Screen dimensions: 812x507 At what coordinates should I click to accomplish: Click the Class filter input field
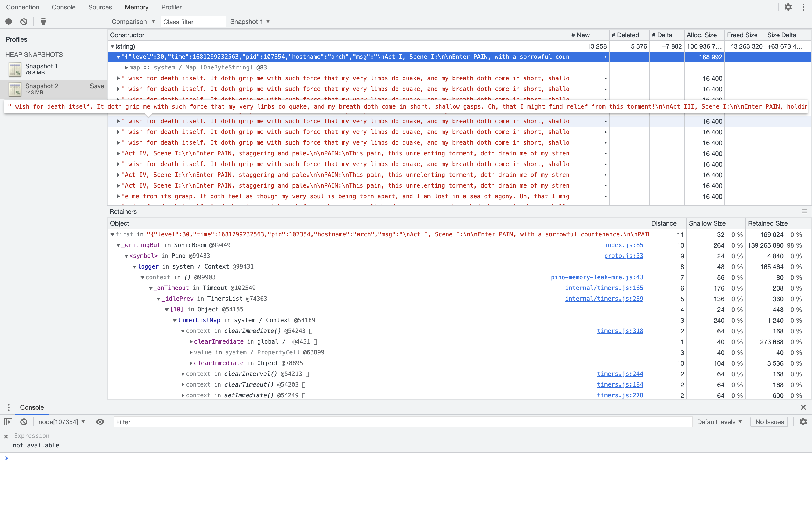coord(193,21)
